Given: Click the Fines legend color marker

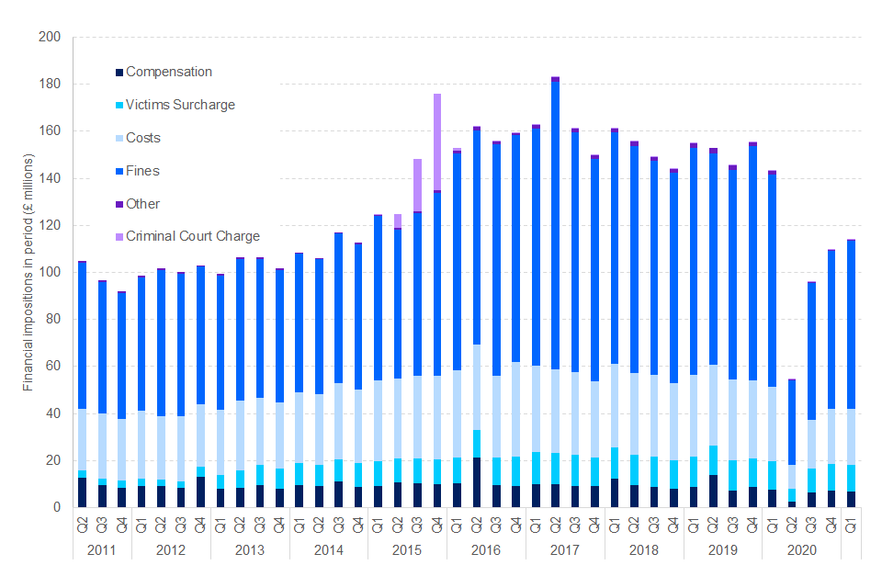Looking at the screenshot, I should coord(119,172).
